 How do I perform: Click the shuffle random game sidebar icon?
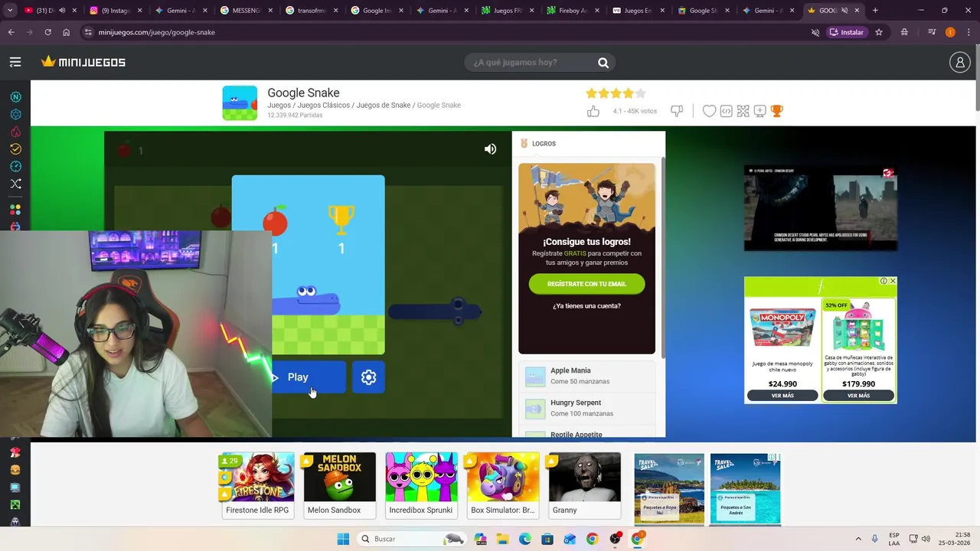[x=15, y=184]
